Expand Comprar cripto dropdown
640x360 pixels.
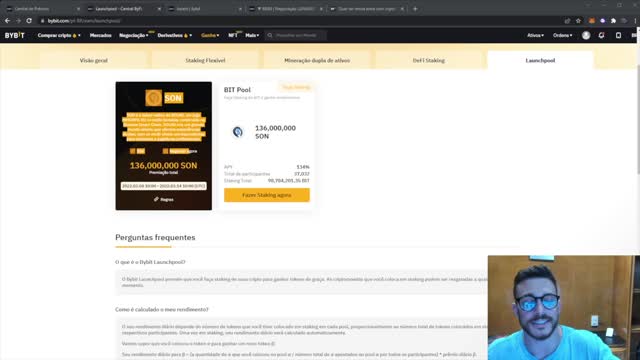(x=59, y=36)
